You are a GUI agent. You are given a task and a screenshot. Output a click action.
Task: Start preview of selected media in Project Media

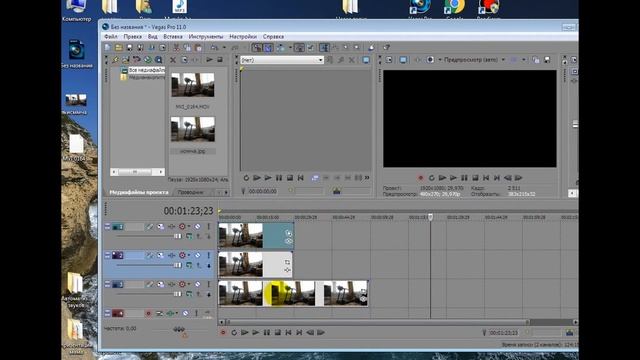click(x=209, y=60)
